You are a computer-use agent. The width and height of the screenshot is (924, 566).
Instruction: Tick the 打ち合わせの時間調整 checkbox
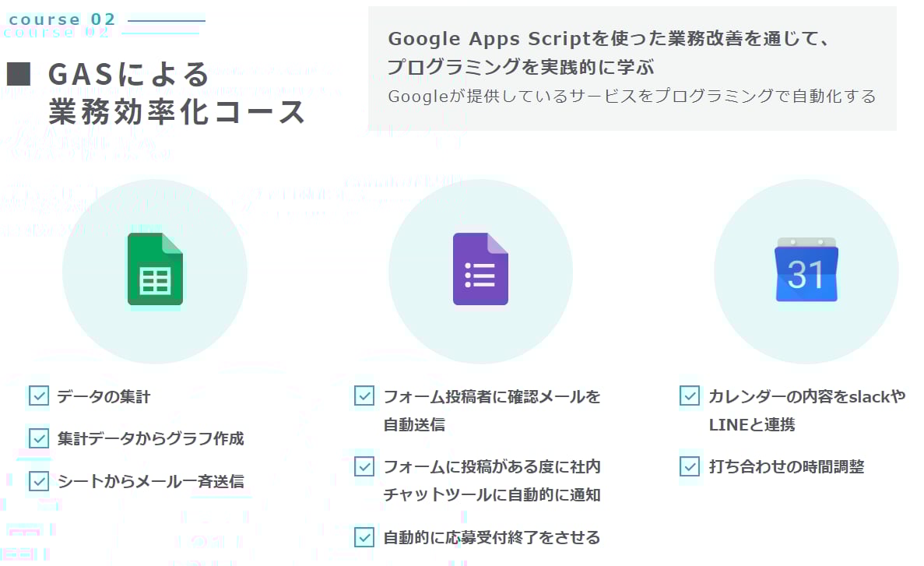(690, 466)
